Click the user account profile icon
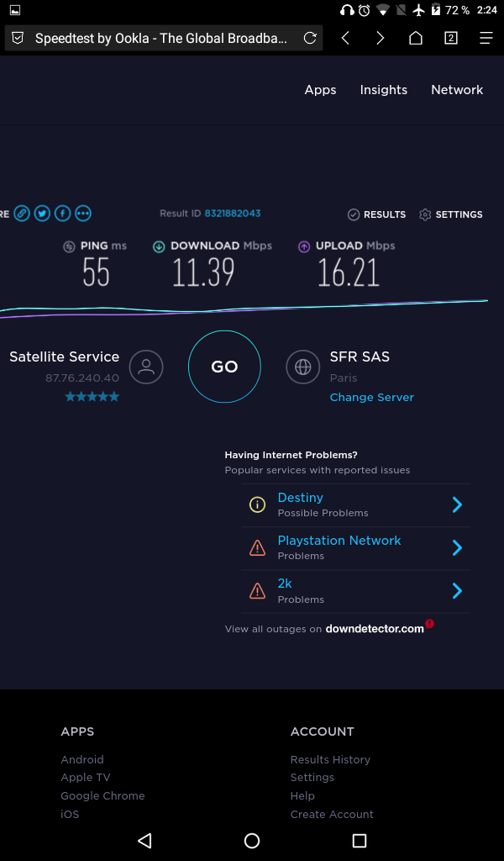Viewport: 504px width, 861px height. tap(146, 367)
